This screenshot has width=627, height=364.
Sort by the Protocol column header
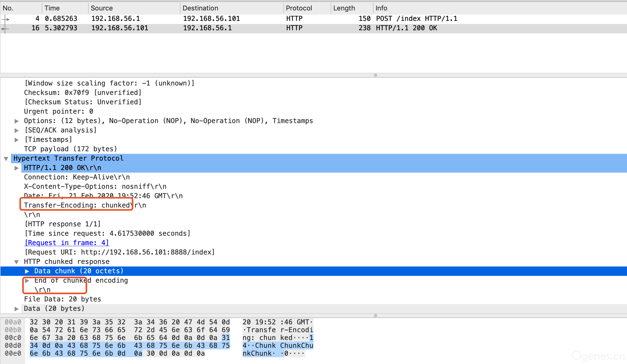(x=299, y=8)
